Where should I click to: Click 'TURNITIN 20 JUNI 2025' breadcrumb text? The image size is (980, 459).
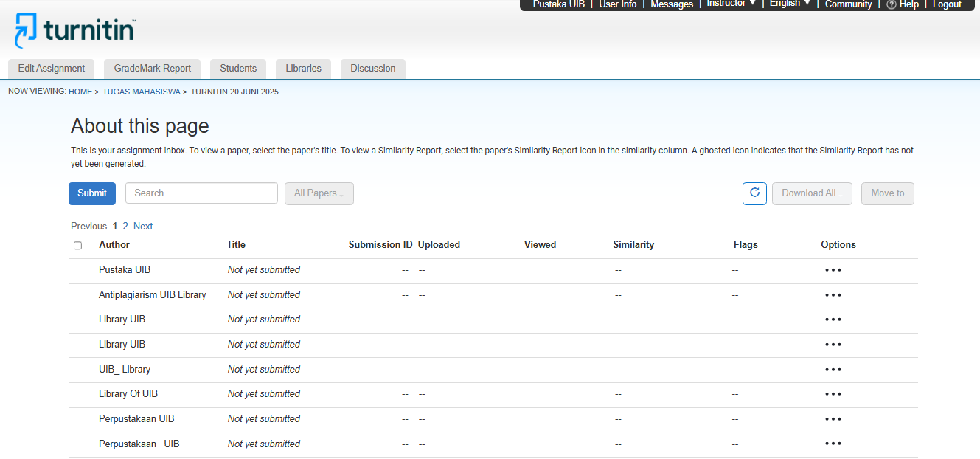click(x=234, y=92)
